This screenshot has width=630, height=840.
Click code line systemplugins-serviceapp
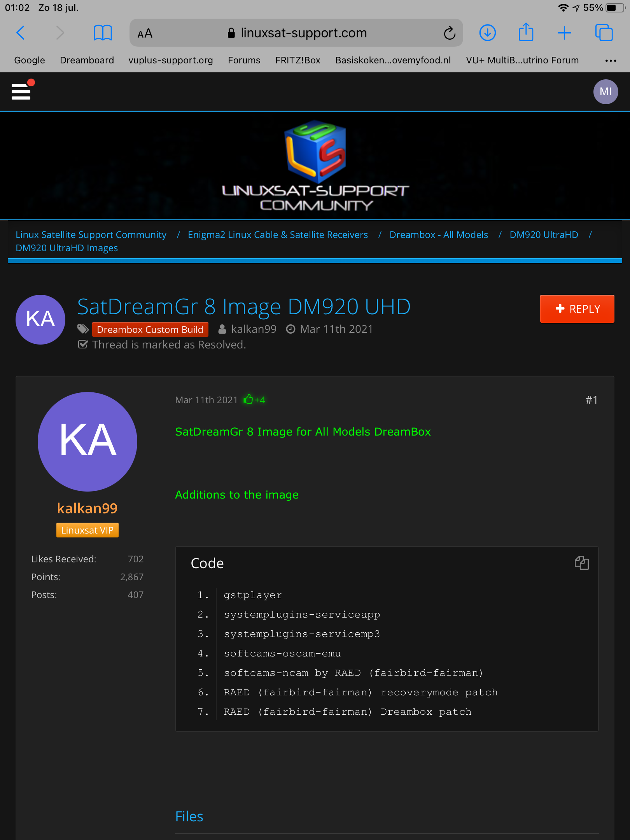click(302, 615)
